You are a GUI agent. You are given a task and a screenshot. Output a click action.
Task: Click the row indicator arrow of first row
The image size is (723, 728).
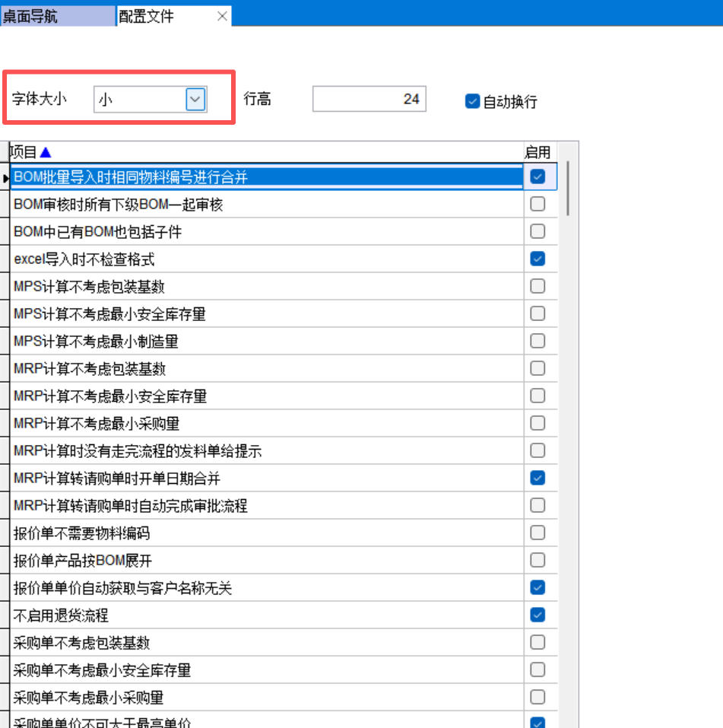click(5, 177)
